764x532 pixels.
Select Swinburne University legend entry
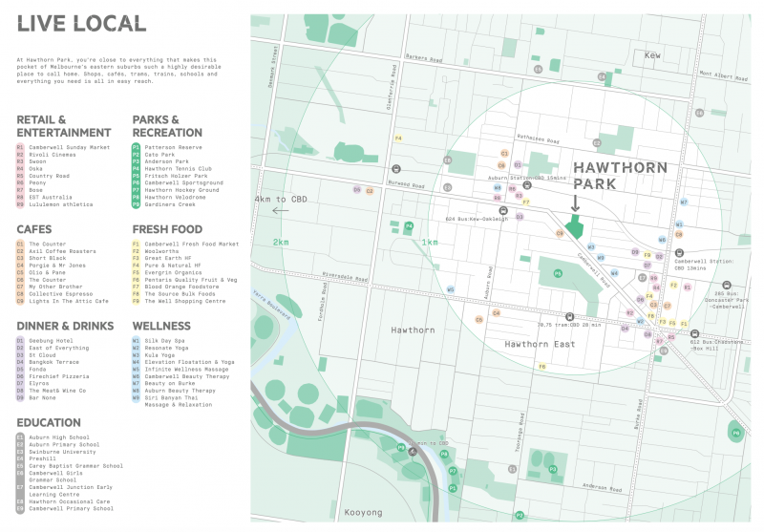[62, 452]
